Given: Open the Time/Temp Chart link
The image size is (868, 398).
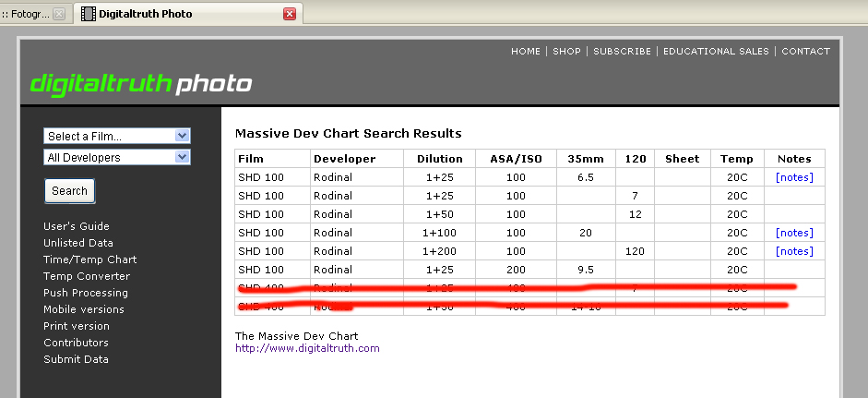Looking at the screenshot, I should coord(89,259).
